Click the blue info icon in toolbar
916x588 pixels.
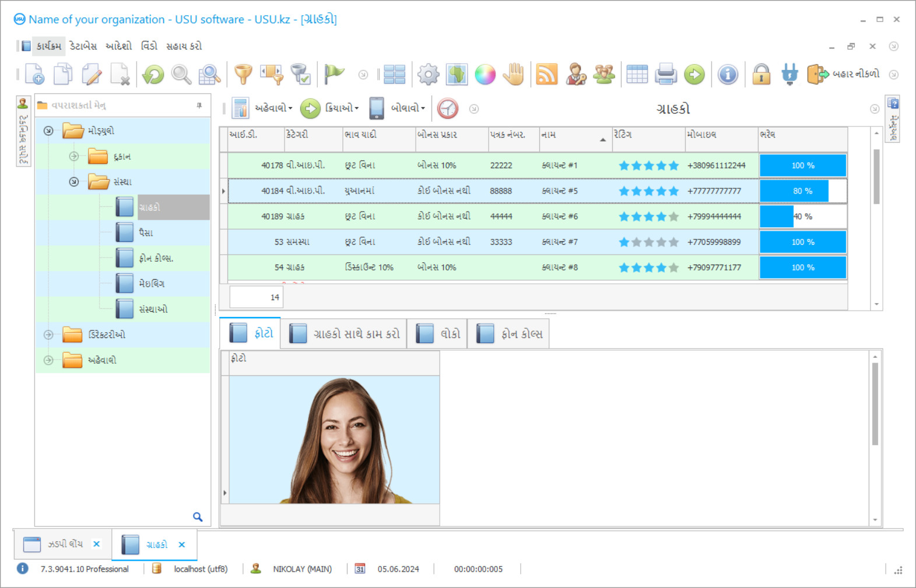click(x=728, y=75)
